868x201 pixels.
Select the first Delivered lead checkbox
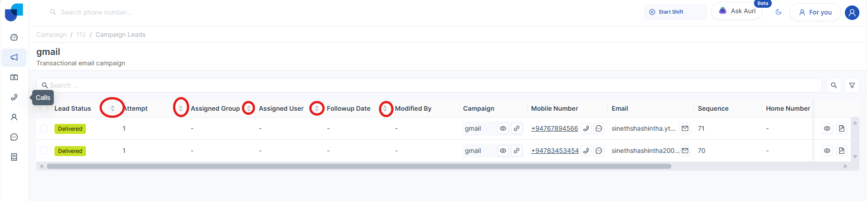pyautogui.click(x=44, y=129)
